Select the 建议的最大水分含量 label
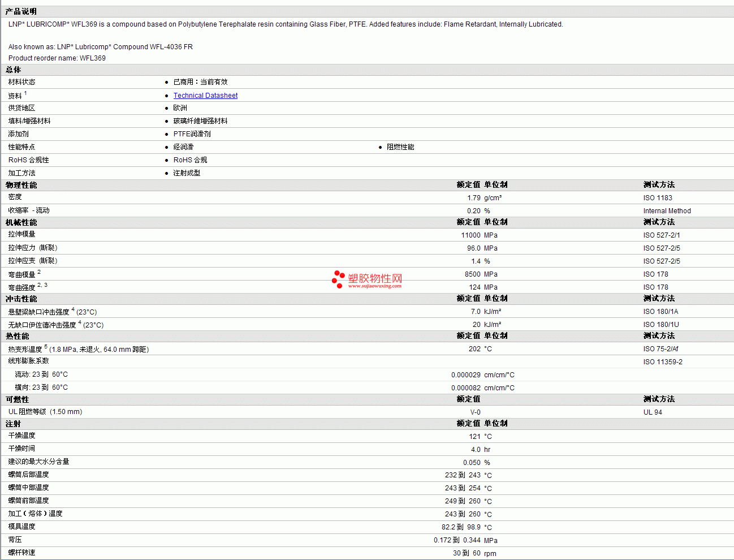734x560 pixels. pyautogui.click(x=38, y=462)
